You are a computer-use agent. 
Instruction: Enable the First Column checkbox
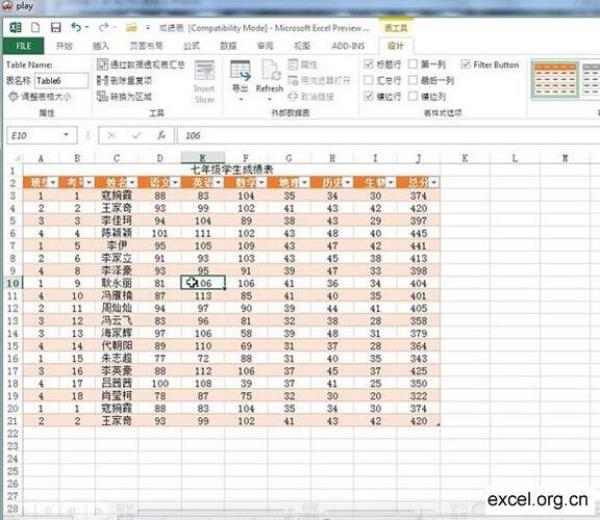click(412, 64)
